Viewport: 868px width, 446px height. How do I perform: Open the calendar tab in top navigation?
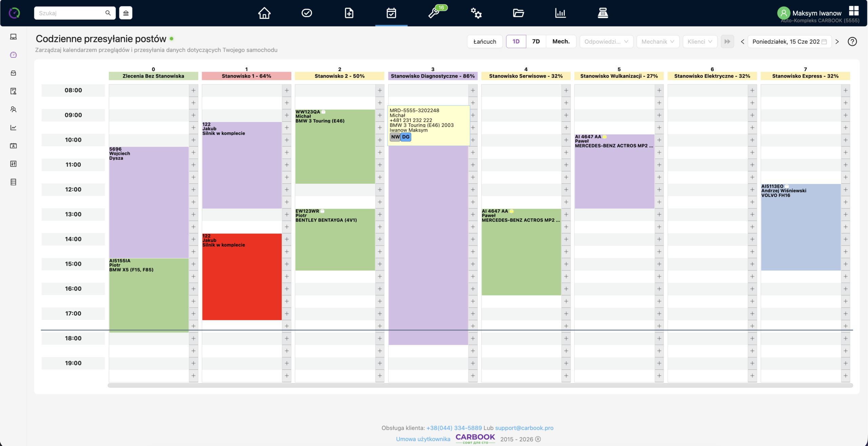coord(391,13)
